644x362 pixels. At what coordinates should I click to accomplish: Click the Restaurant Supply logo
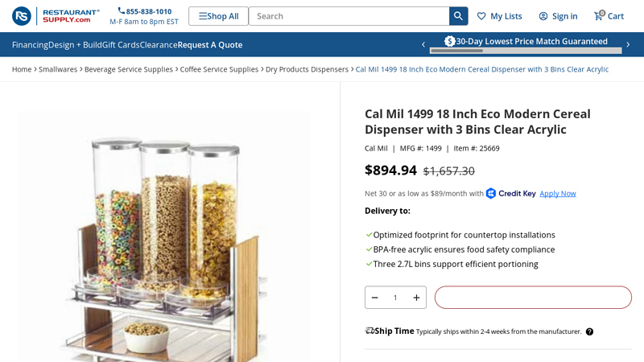(x=56, y=16)
